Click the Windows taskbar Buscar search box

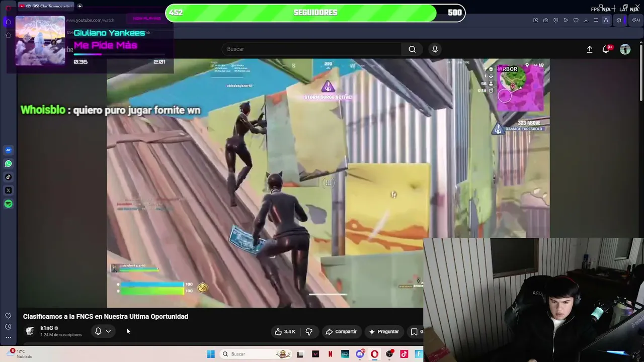click(256, 354)
